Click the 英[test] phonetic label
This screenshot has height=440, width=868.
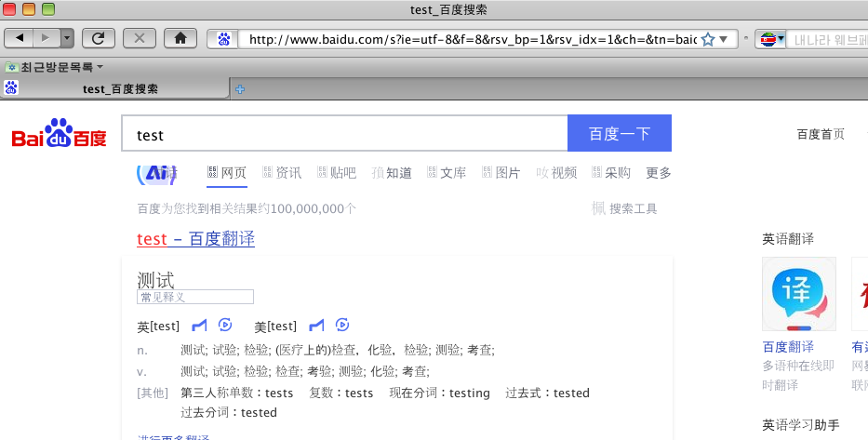pyautogui.click(x=158, y=327)
